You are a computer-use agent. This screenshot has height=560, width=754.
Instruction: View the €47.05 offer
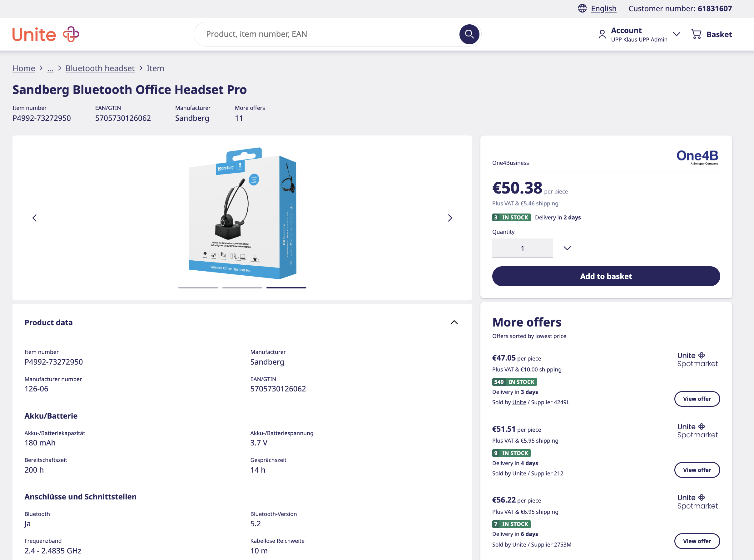tap(697, 399)
